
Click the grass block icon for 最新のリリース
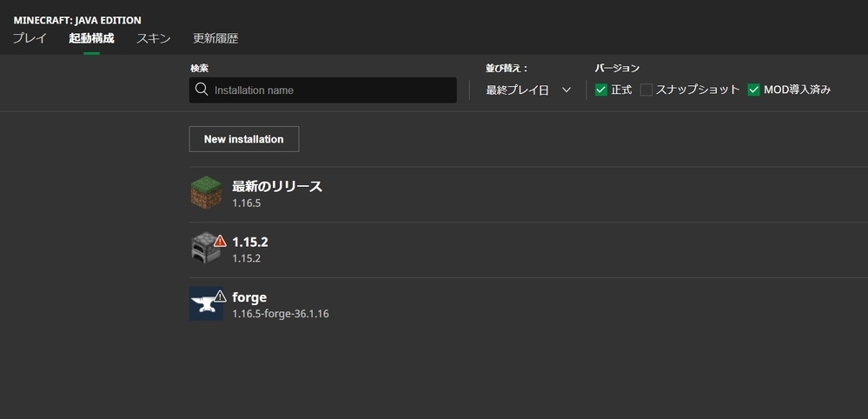[x=206, y=193]
